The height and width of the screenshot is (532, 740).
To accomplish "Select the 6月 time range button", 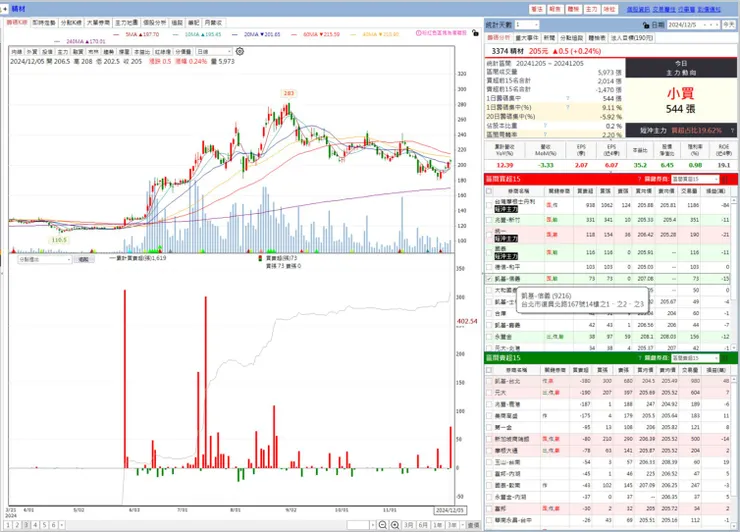I will coord(423,525).
